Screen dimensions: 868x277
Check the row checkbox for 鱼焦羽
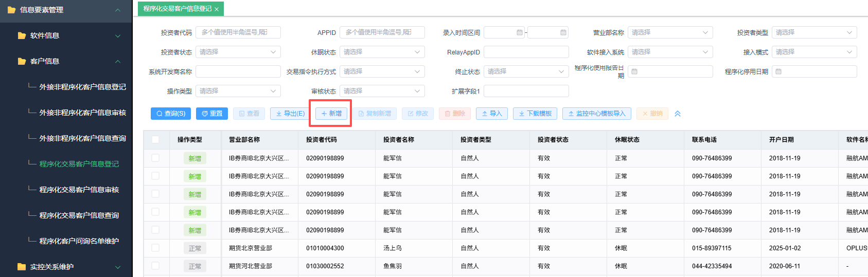tap(155, 266)
